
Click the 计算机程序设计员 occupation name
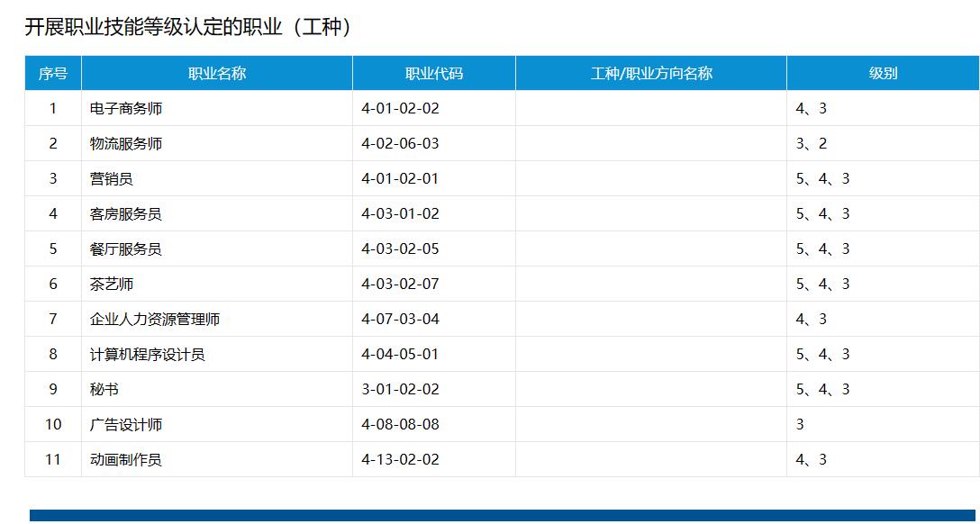(x=148, y=355)
